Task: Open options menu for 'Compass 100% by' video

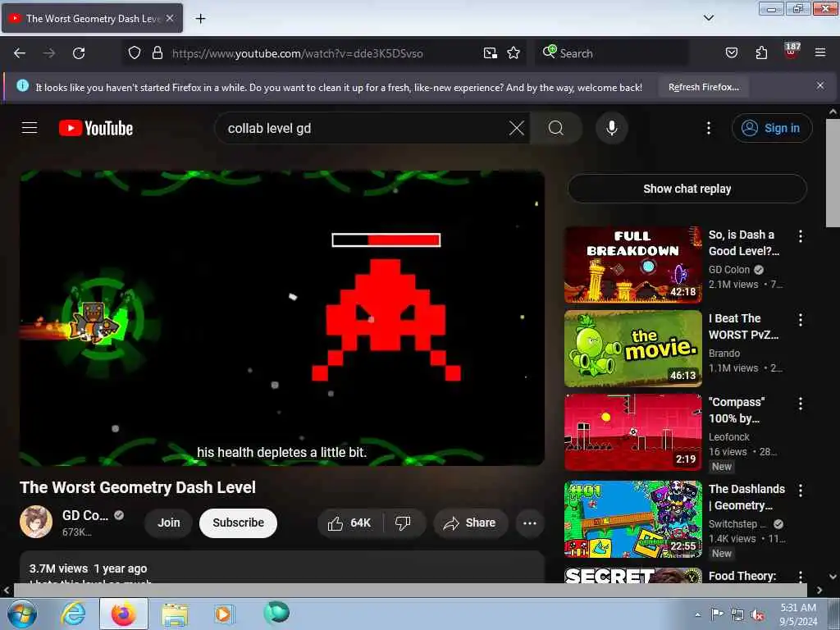Action: click(x=801, y=404)
